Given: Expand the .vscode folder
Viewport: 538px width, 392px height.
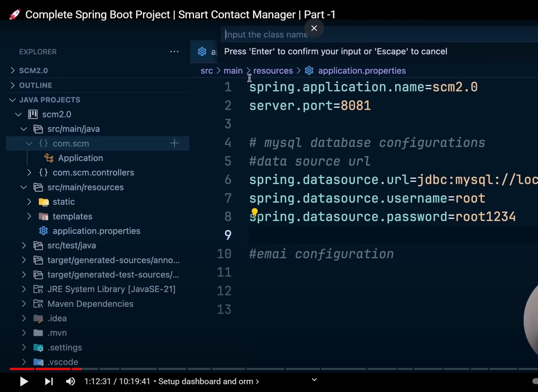Looking at the screenshot, I should point(24,362).
